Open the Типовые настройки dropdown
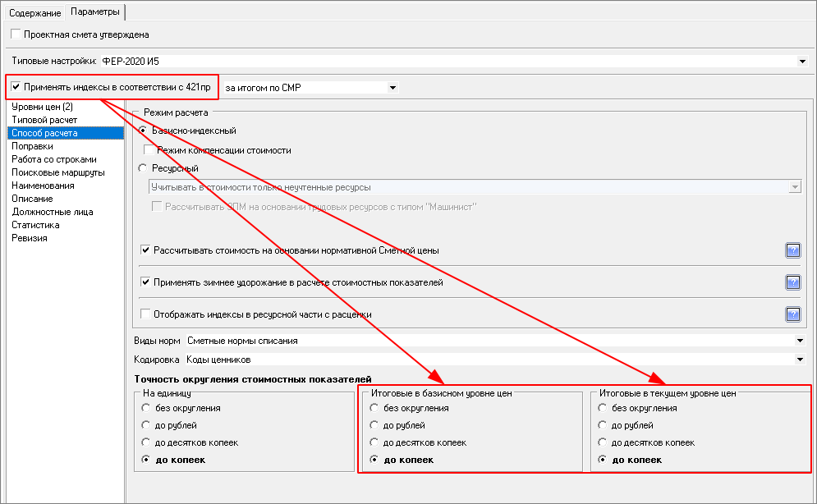Screen dimensions: 817x504 tap(801, 61)
